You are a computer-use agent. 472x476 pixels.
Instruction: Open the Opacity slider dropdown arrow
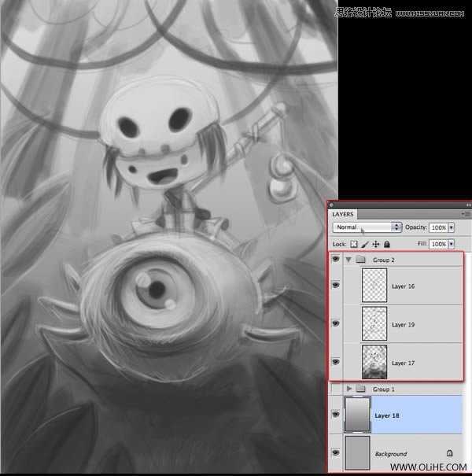[x=451, y=227]
